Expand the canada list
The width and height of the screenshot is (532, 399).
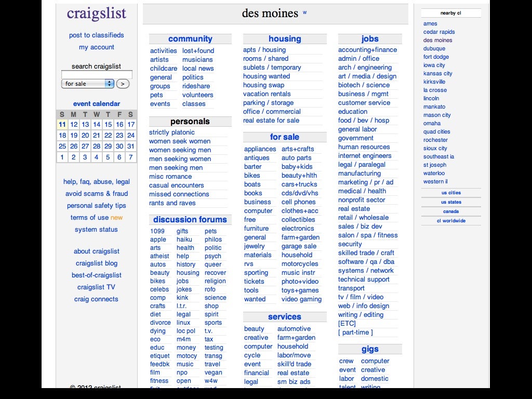pyautogui.click(x=451, y=211)
